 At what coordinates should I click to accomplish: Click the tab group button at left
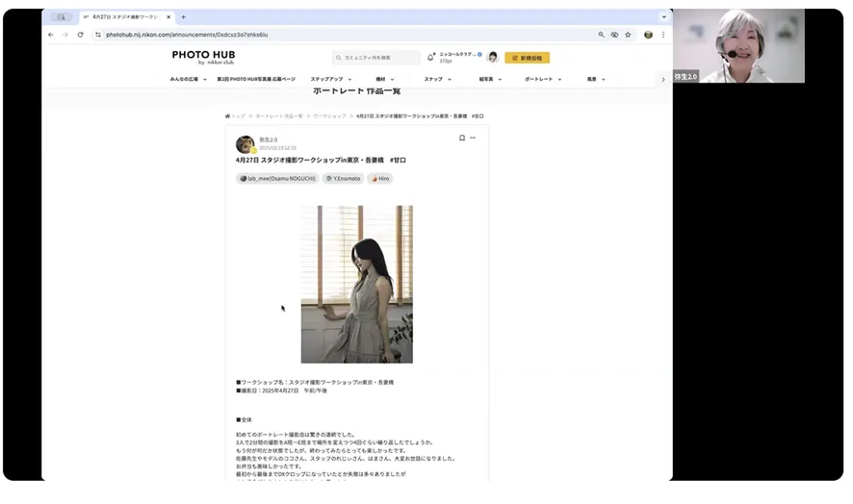click(62, 17)
